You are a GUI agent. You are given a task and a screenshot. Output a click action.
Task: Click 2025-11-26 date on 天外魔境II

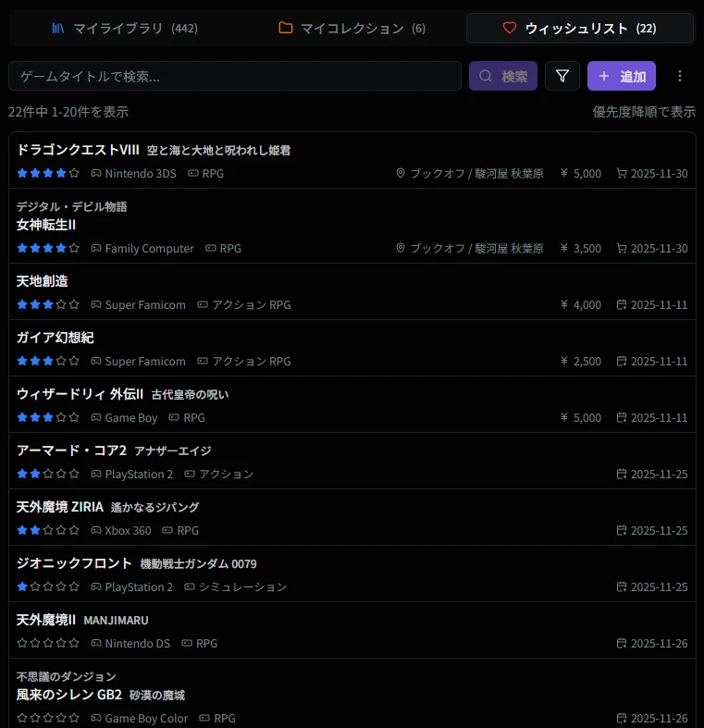pyautogui.click(x=660, y=644)
